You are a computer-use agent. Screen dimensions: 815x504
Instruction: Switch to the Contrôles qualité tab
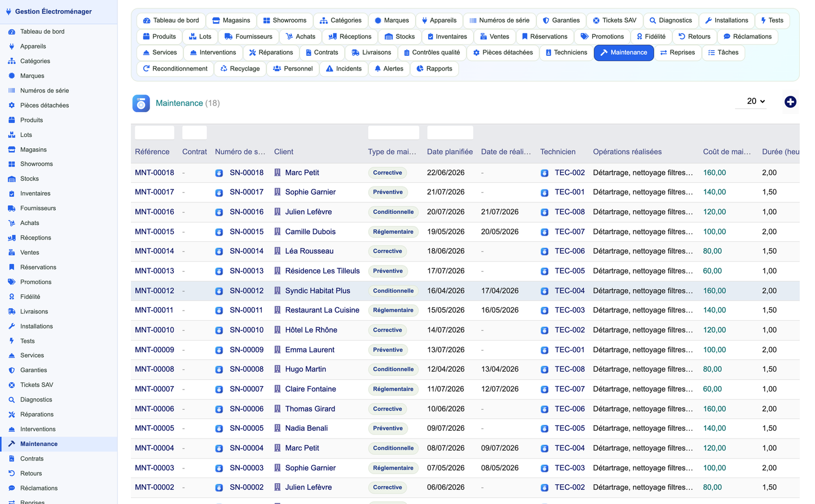(431, 52)
